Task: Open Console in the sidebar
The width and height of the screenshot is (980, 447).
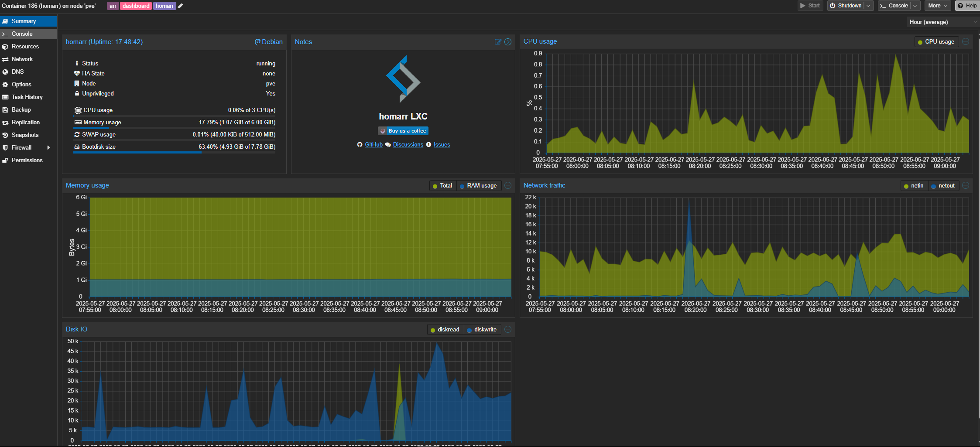Action: tap(28, 34)
